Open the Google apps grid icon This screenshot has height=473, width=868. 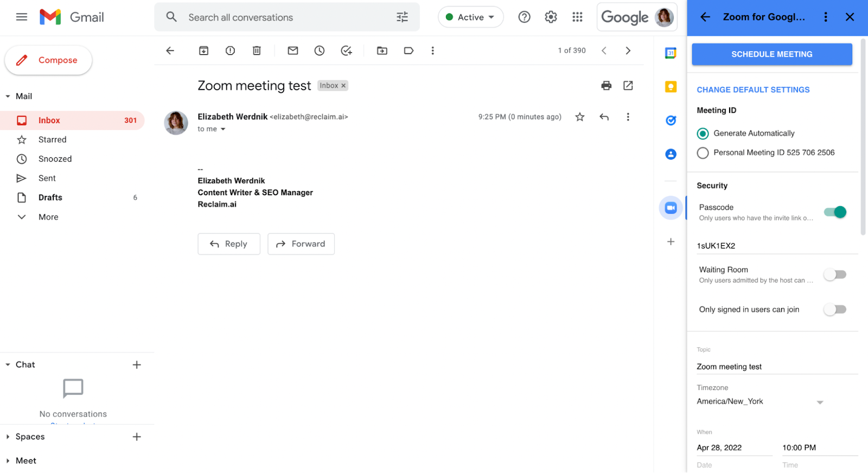point(577,17)
